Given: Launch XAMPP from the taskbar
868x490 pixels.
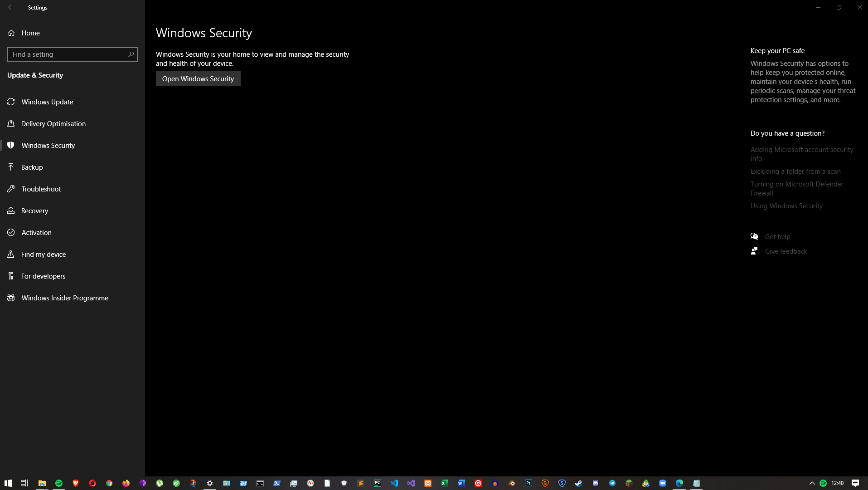Looking at the screenshot, I should (427, 483).
